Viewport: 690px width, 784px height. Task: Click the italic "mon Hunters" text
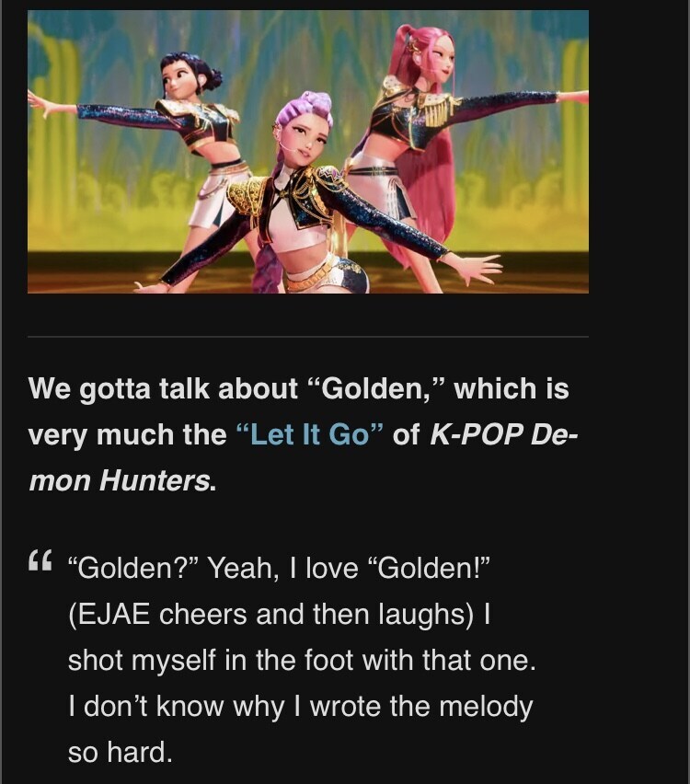pyautogui.click(x=119, y=480)
